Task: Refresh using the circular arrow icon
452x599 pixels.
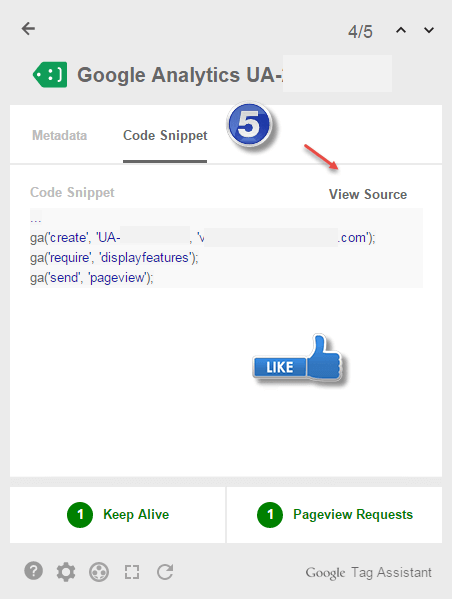Action: click(x=165, y=571)
